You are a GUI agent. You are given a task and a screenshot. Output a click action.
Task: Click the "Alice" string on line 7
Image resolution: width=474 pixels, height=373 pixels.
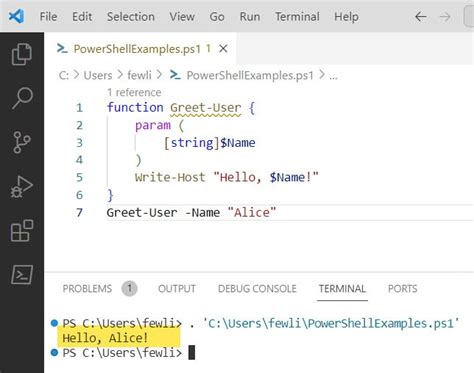252,212
